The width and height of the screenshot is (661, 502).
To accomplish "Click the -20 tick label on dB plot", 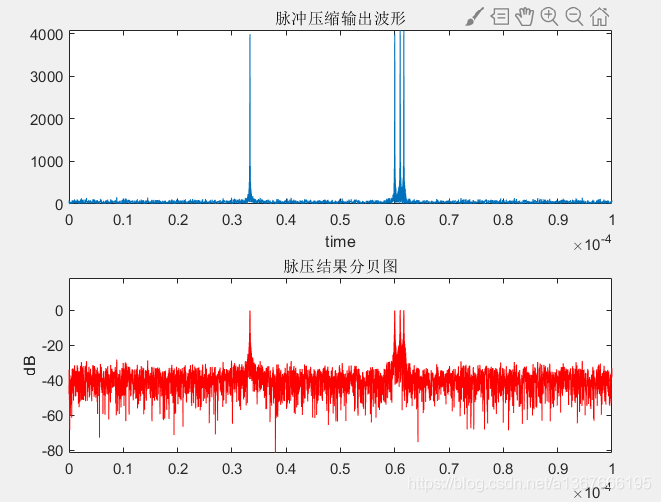I will click(x=52, y=346).
